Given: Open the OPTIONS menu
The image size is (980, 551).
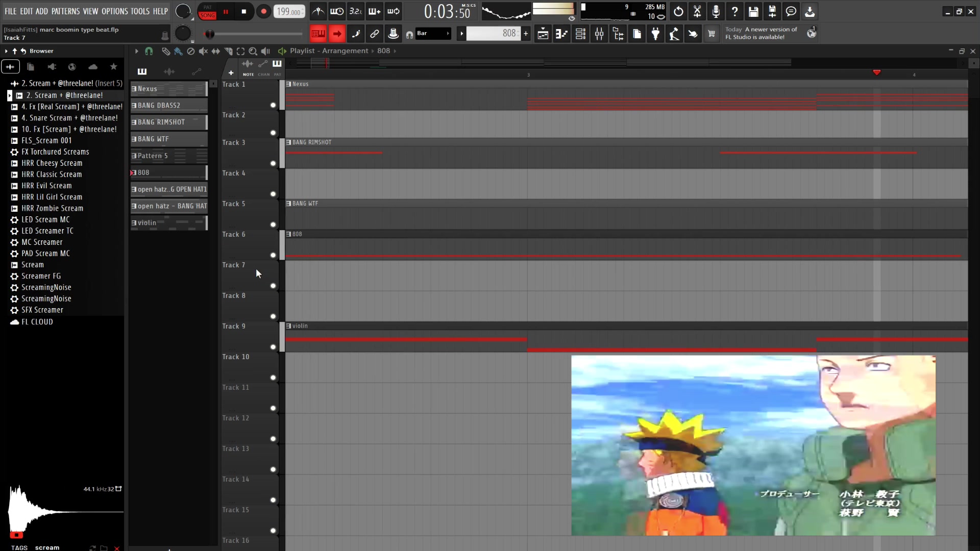Looking at the screenshot, I should [x=115, y=11].
